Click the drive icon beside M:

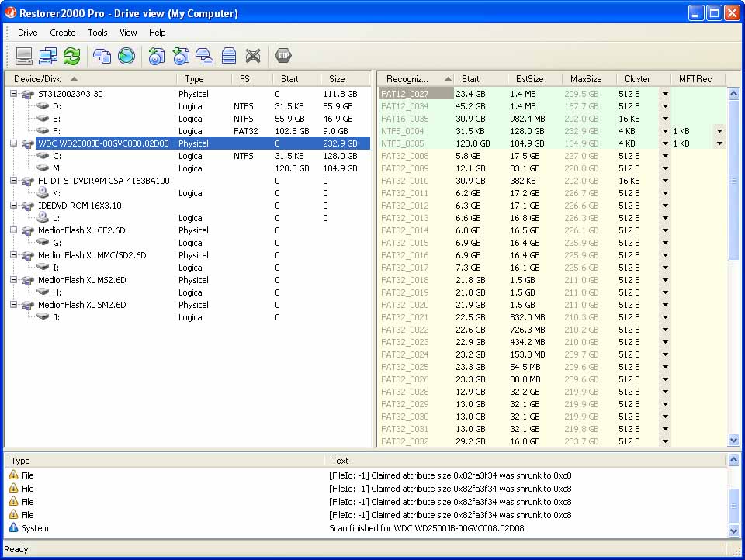coord(43,168)
